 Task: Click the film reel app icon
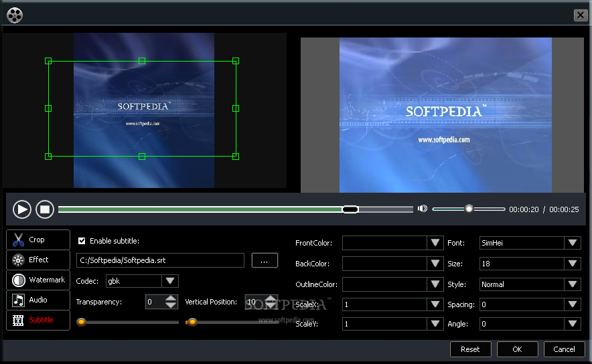coord(15,15)
